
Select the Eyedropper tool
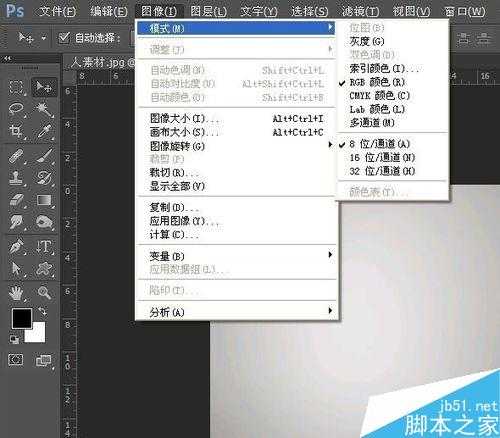click(44, 131)
